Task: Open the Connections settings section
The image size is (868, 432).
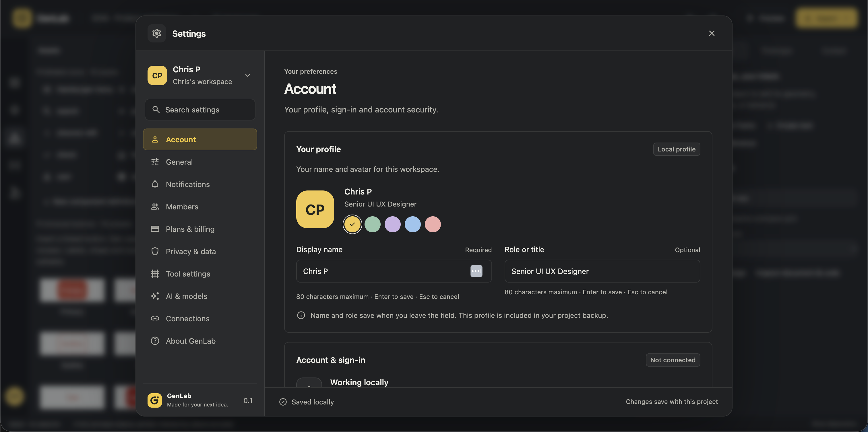Action: click(200, 318)
